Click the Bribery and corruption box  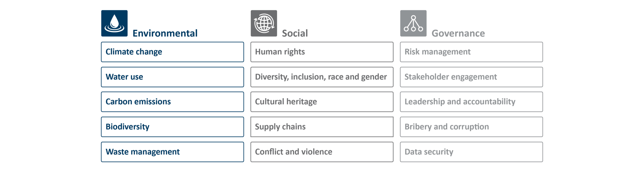471,127
